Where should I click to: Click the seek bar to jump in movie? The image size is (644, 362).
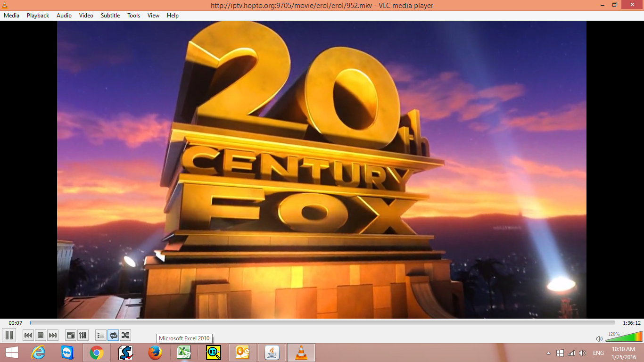(322, 323)
